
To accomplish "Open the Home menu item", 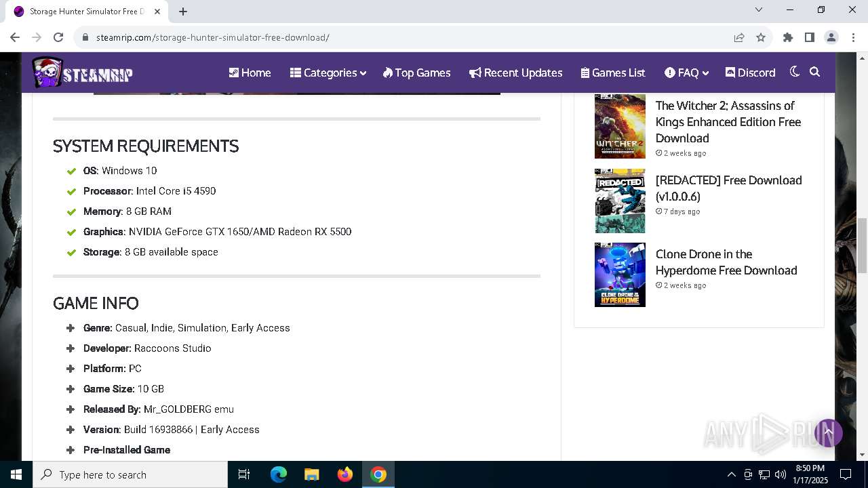I will pos(250,73).
